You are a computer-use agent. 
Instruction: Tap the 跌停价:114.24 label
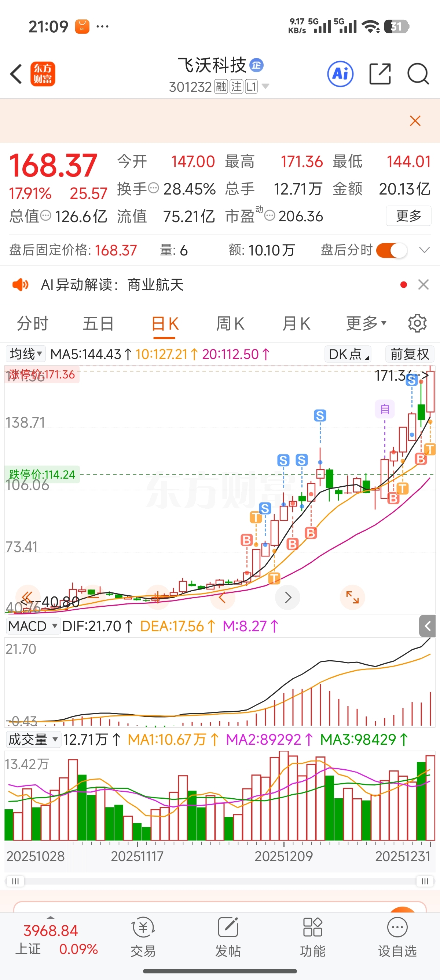42,475
